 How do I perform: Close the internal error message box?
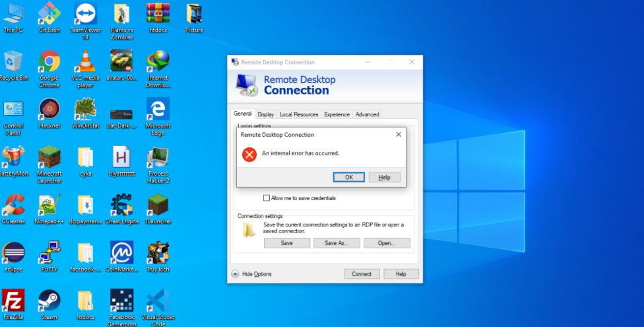398,135
